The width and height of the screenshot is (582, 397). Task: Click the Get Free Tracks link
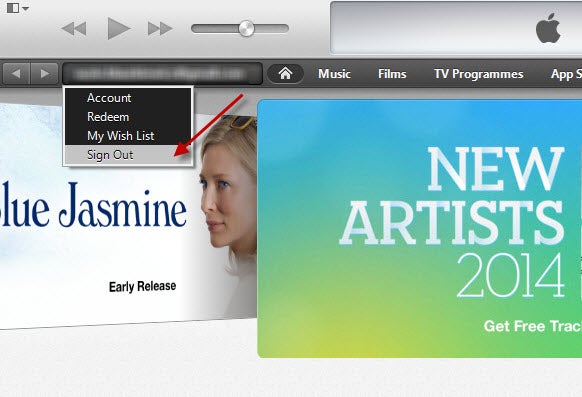pos(533,326)
